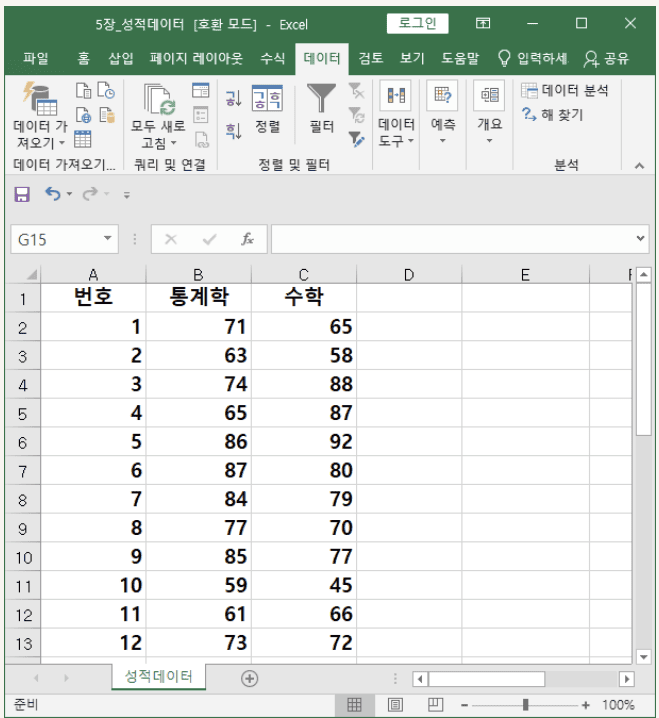Click the Refresh All (모두 새로 고침) icon
This screenshot has width=659, height=718.
[158, 100]
